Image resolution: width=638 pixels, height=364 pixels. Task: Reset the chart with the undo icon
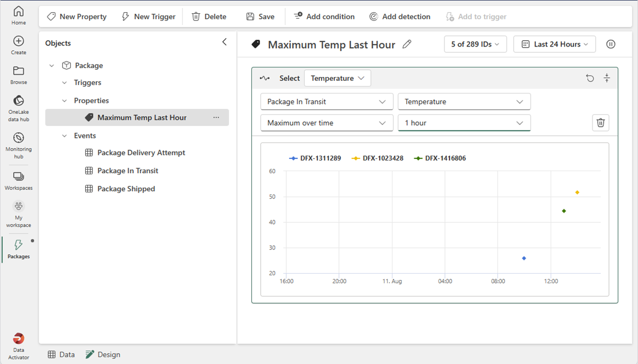coord(590,78)
